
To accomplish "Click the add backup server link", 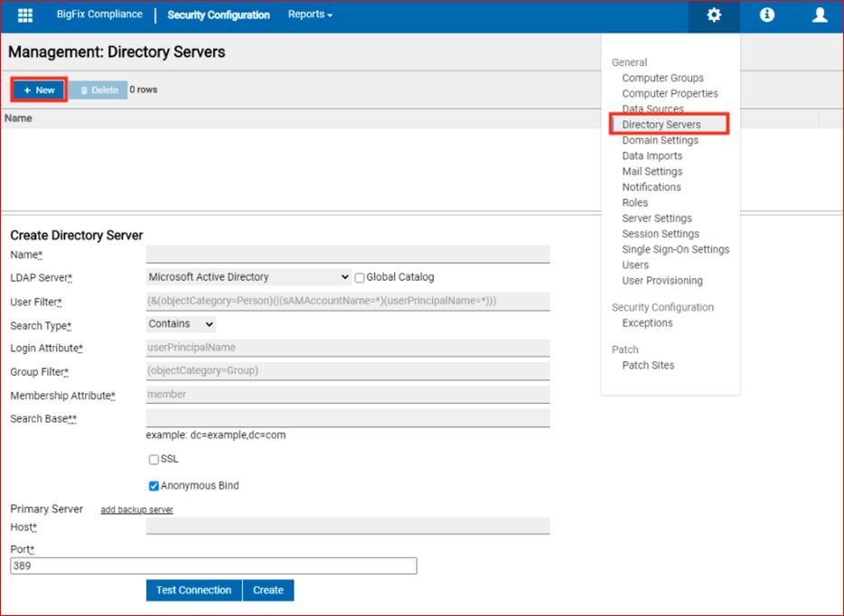I will coord(136,509).
